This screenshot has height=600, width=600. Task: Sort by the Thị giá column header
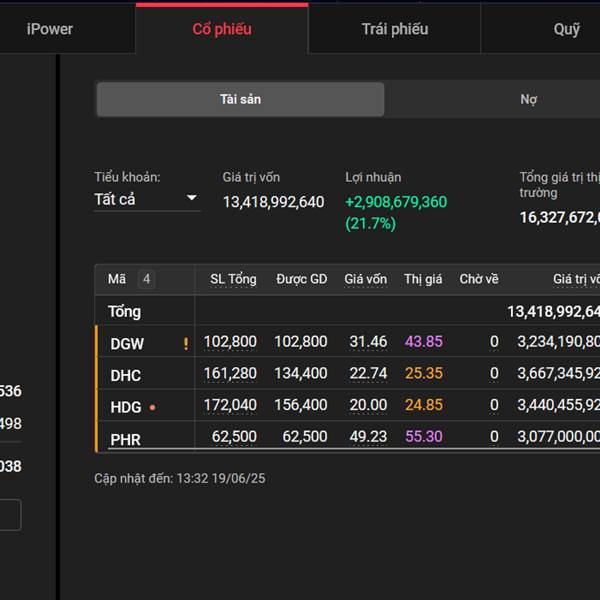tap(423, 279)
